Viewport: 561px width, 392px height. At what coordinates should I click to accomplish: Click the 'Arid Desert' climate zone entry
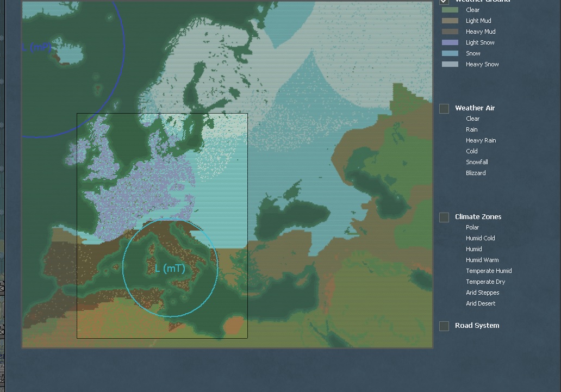point(481,303)
